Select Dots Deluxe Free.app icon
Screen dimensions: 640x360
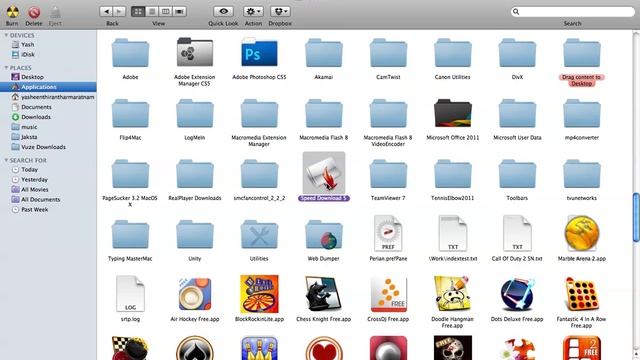[517, 295]
